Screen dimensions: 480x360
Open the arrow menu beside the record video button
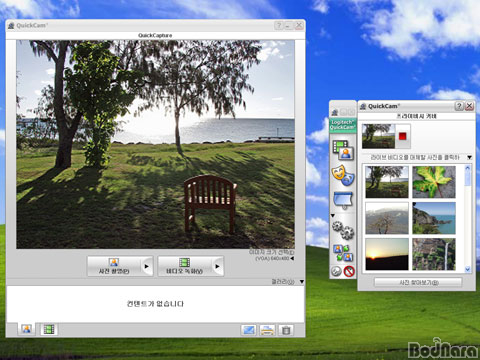[x=217, y=266]
